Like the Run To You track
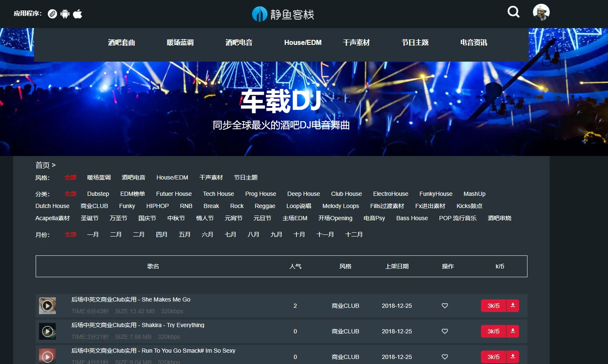The width and height of the screenshot is (608, 364). click(x=445, y=357)
